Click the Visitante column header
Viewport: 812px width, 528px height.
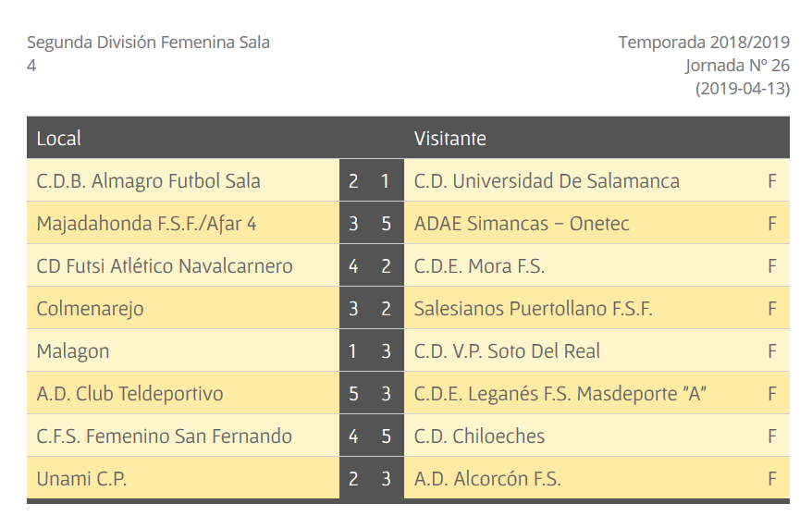click(449, 138)
